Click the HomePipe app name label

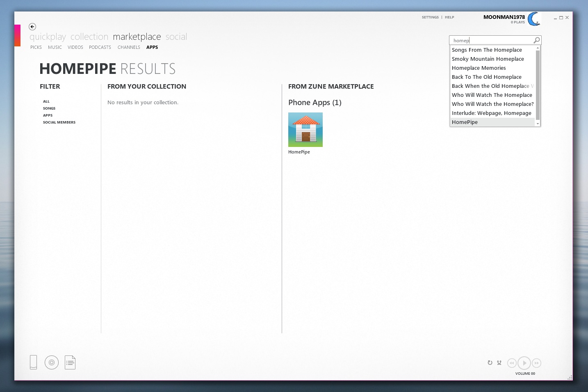tap(299, 152)
